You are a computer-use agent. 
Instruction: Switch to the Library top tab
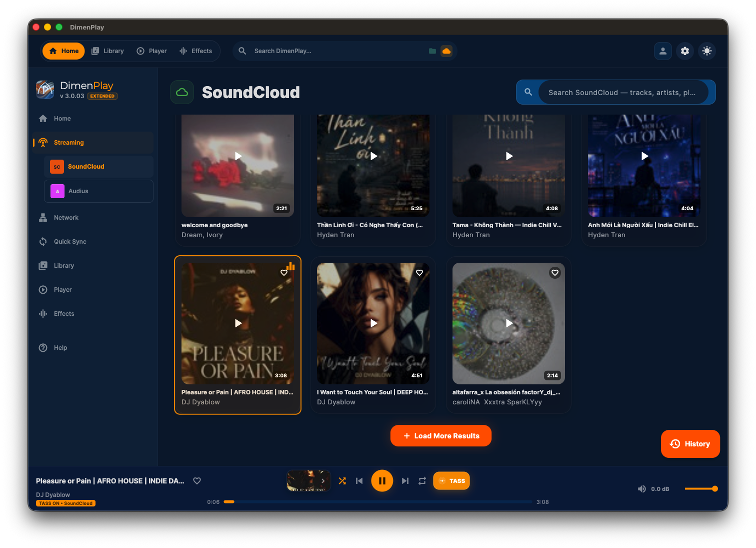pos(107,51)
